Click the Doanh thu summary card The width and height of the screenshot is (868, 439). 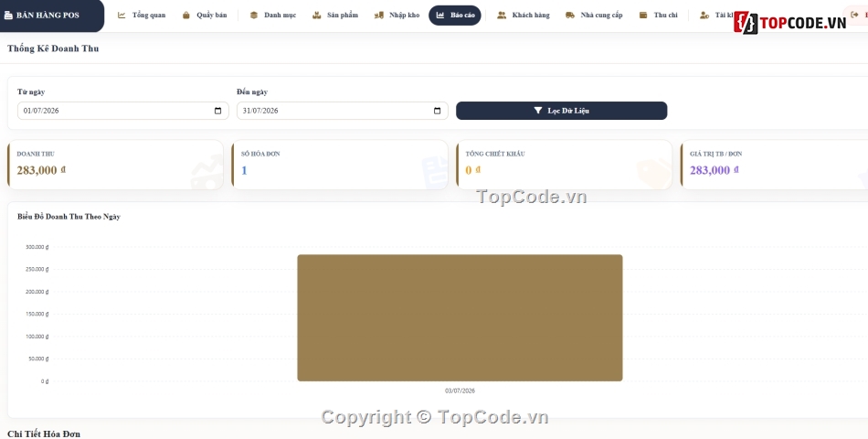[x=115, y=165]
